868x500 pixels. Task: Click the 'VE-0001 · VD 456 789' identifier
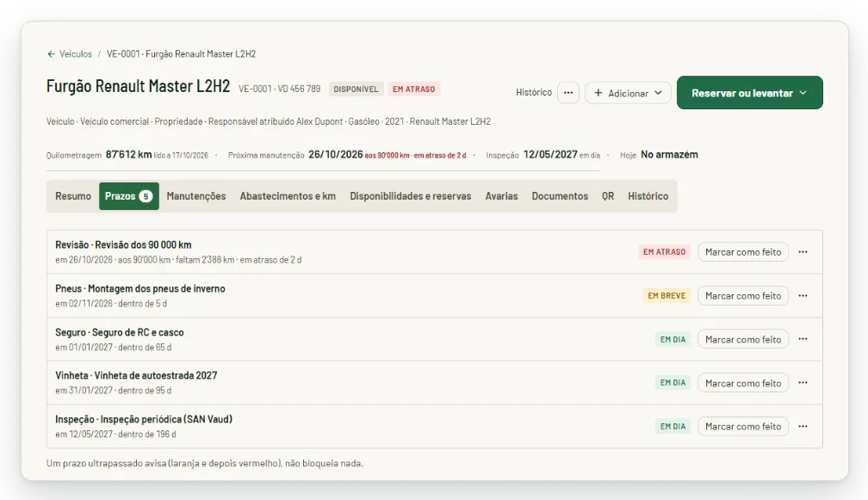coord(280,89)
